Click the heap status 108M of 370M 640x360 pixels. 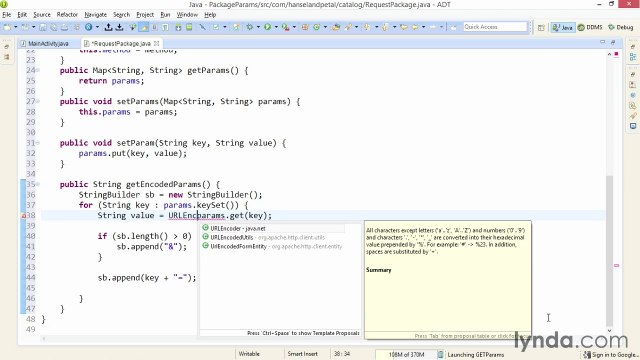406,354
